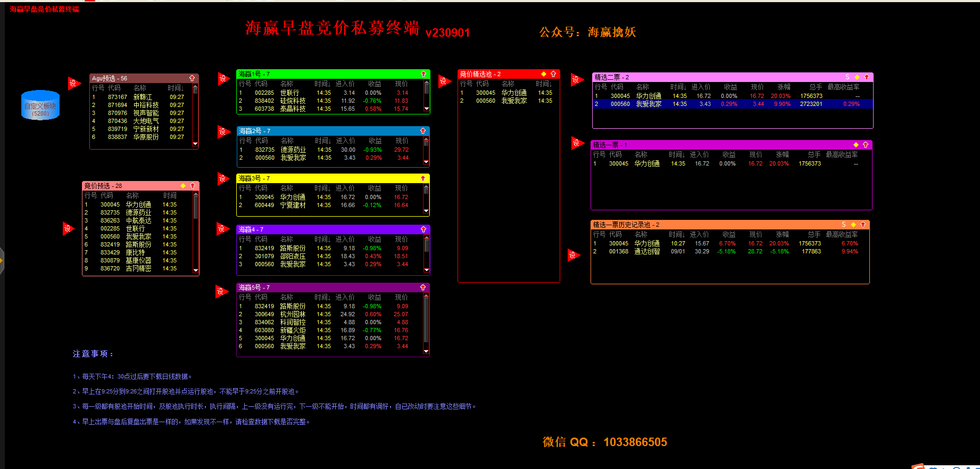Toggle yellow diamond in 精选二票 header
The width and height of the screenshot is (980, 469).
click(x=857, y=77)
